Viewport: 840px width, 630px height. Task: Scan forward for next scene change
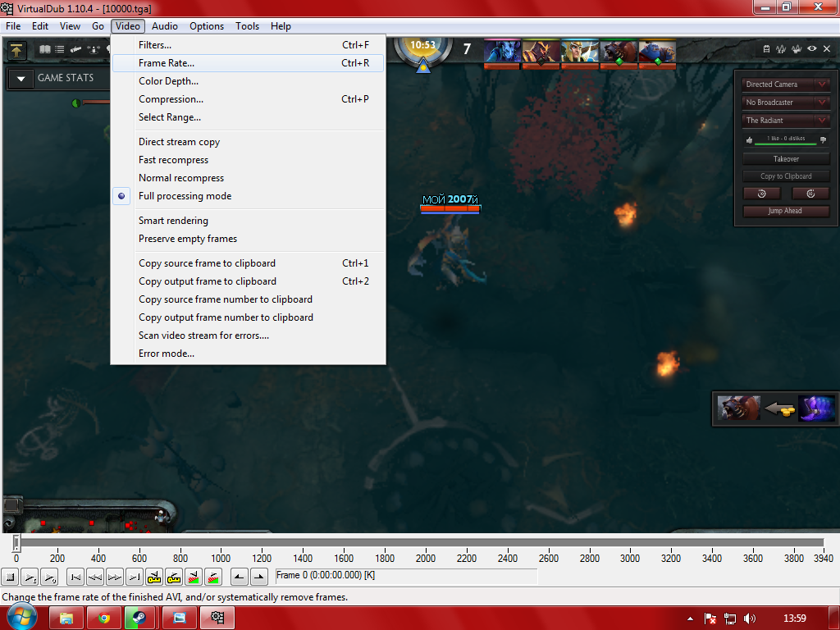[213, 577]
